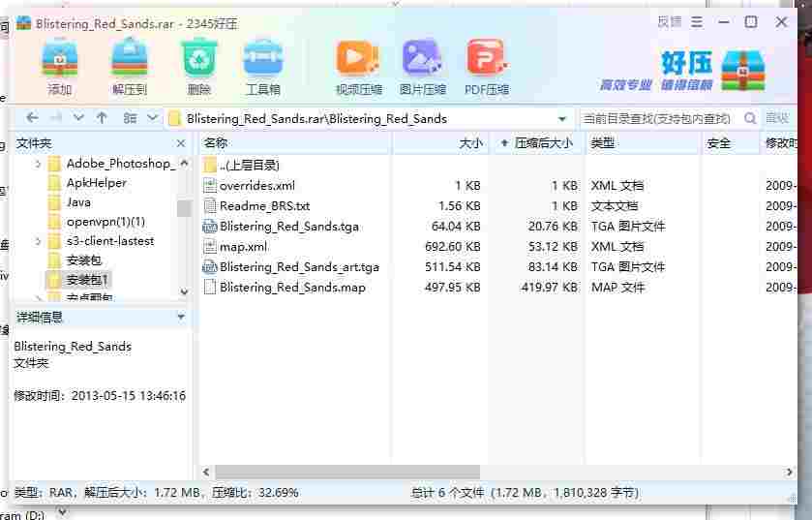Image resolution: width=812 pixels, height=520 pixels.
Task: Sort by 大小 column header
Action: tap(439, 143)
